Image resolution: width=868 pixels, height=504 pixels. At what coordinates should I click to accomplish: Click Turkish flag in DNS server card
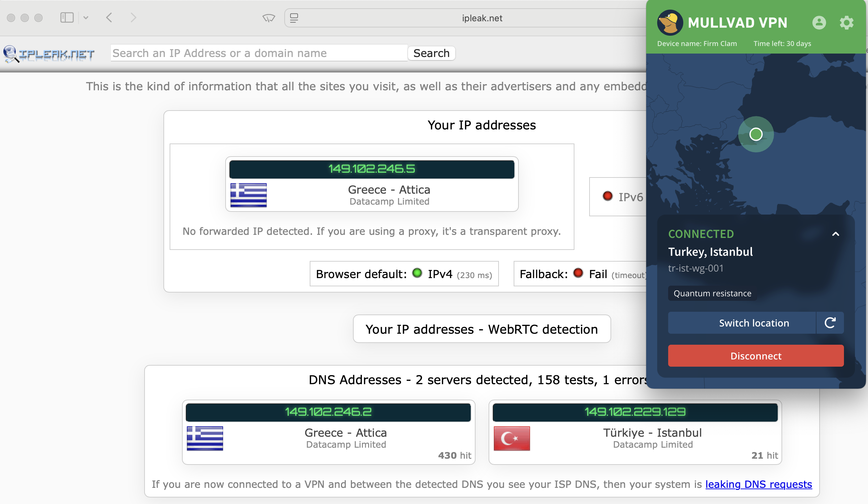click(512, 438)
